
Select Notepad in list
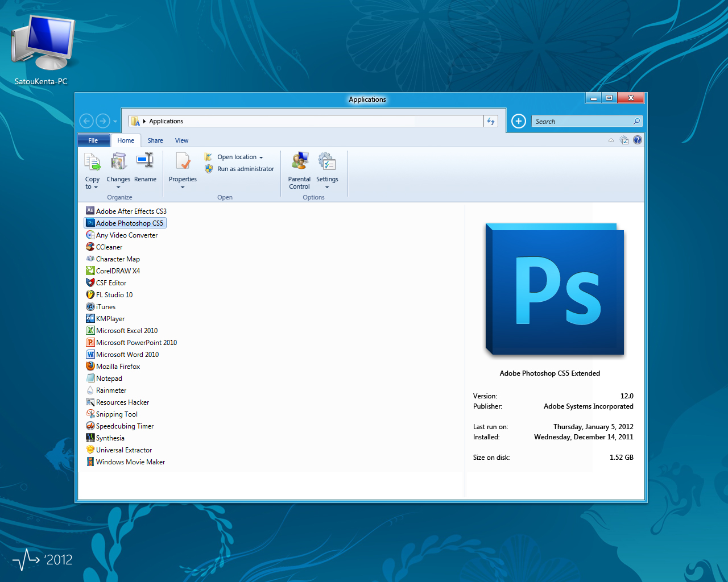104,378
